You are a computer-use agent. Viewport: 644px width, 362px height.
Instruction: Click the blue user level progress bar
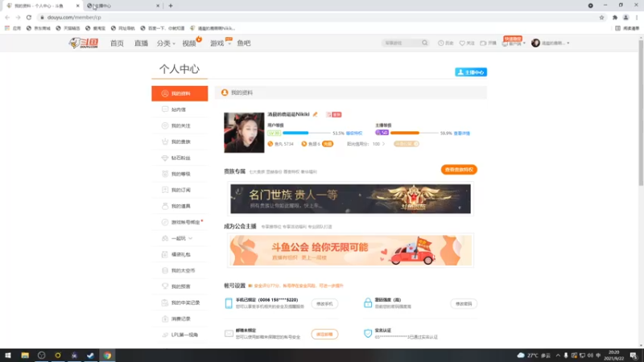coord(306,133)
